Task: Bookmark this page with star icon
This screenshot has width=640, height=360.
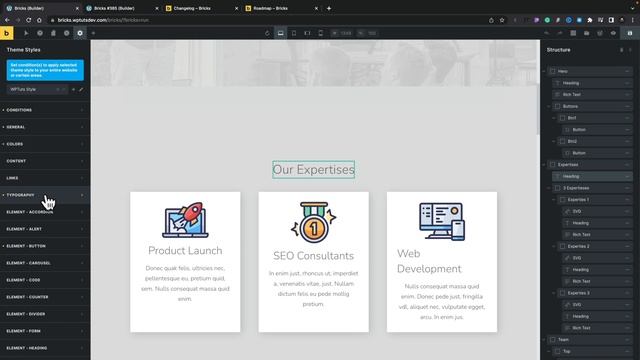Action: point(502,20)
